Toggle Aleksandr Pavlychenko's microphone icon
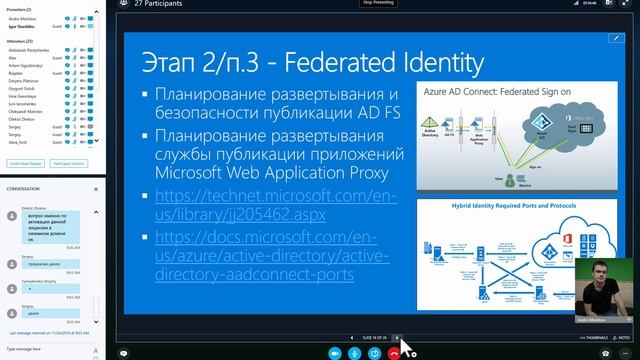 click(x=75, y=50)
